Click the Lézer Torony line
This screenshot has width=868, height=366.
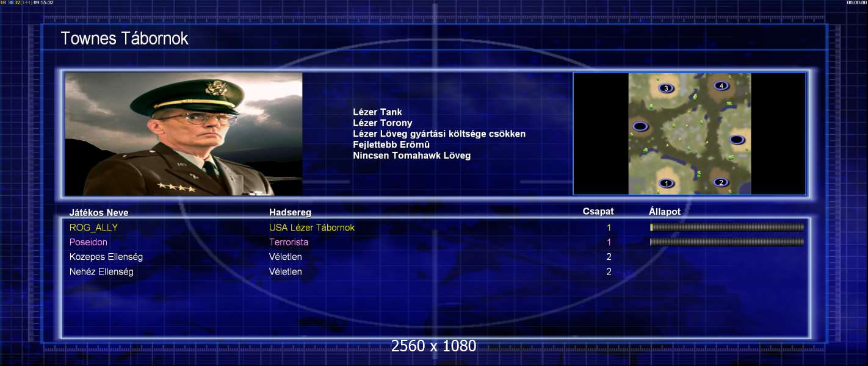tap(383, 123)
